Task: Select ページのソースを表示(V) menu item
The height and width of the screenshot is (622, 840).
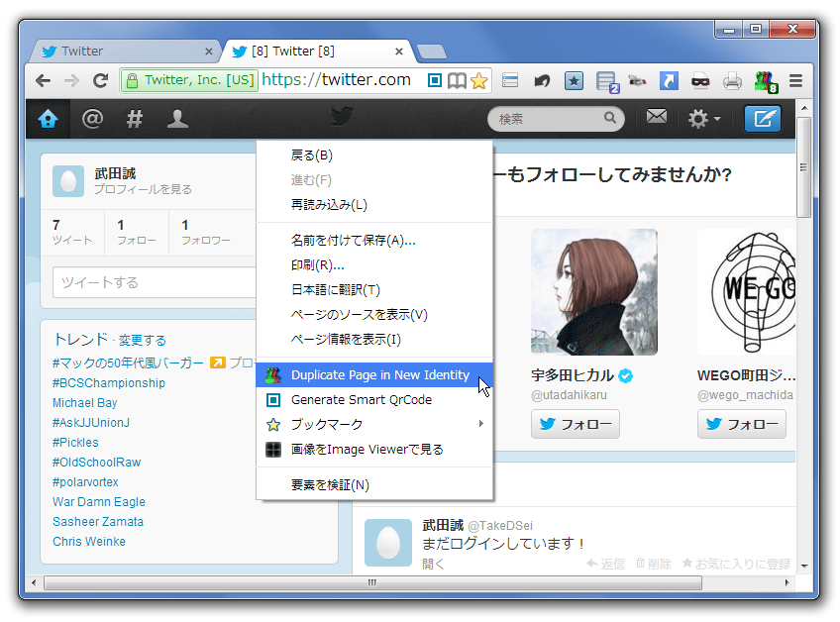Action: [374, 315]
